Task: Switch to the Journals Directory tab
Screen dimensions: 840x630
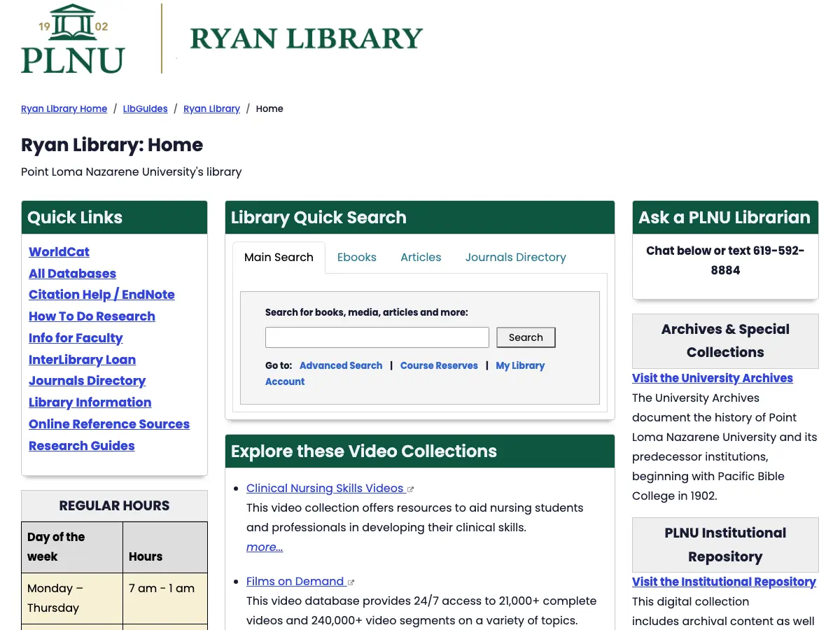Action: 516,258
